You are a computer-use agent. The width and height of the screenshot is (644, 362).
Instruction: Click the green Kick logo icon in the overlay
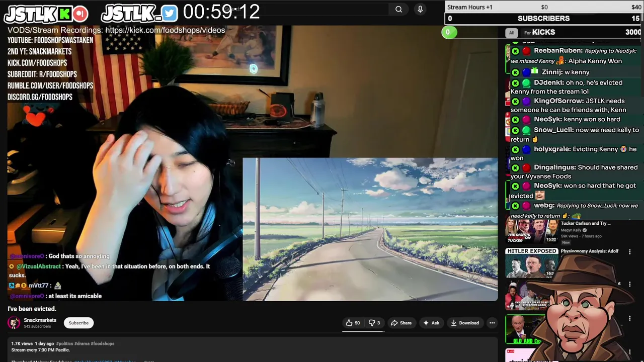(x=65, y=14)
